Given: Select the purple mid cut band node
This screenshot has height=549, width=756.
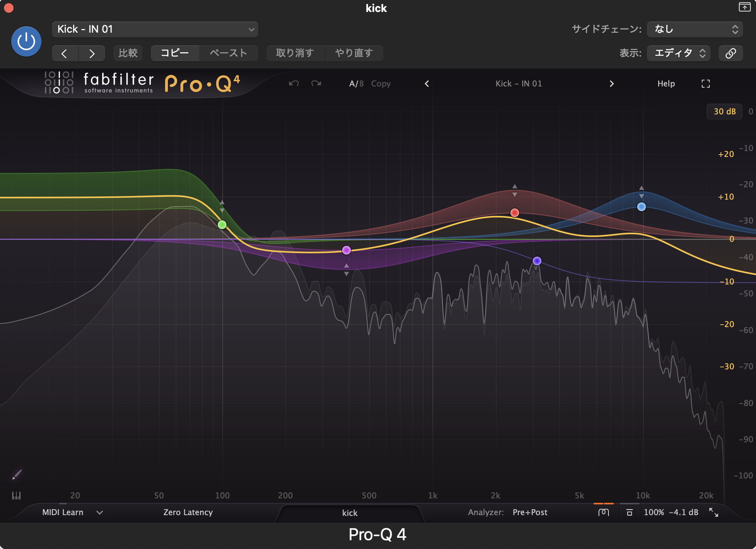Looking at the screenshot, I should click(346, 250).
